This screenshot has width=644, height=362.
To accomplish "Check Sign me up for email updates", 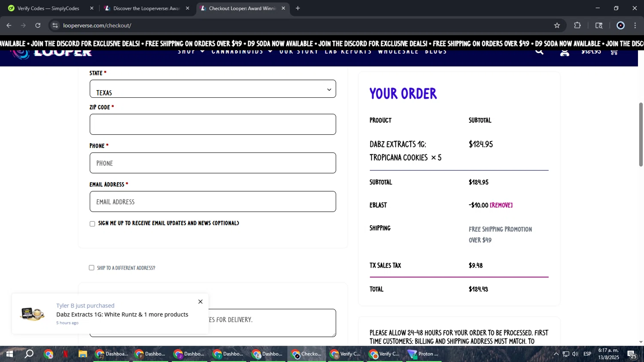I will coord(92,224).
